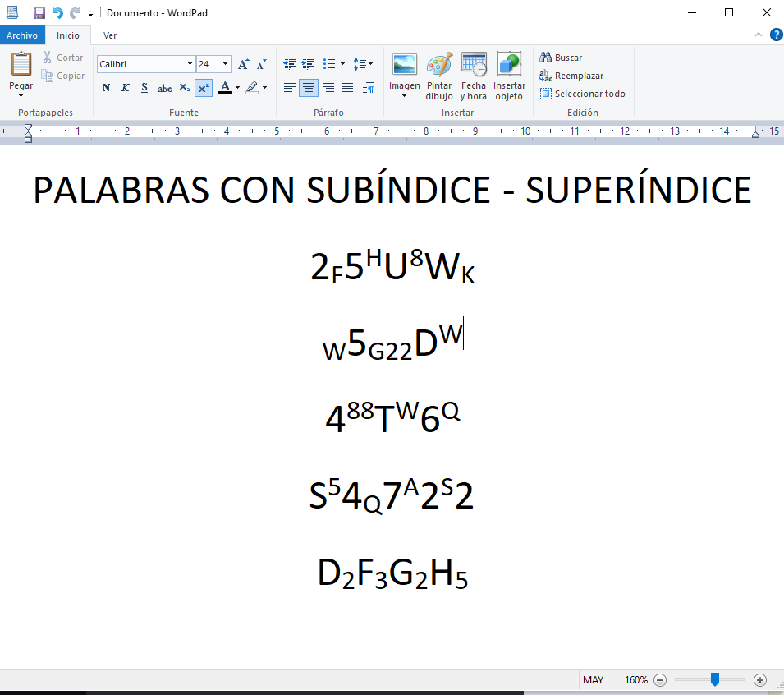Apply strikethrough to selected text
The height and width of the screenshot is (695, 784).
pyautogui.click(x=164, y=88)
